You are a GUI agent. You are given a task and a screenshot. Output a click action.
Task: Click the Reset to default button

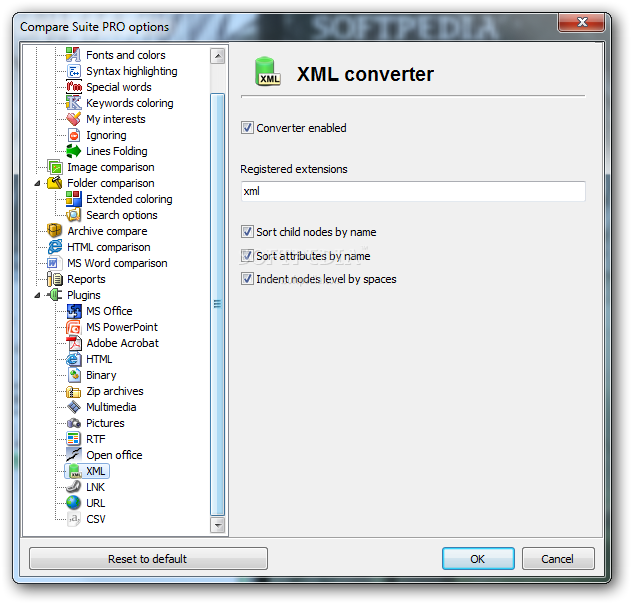tap(148, 558)
